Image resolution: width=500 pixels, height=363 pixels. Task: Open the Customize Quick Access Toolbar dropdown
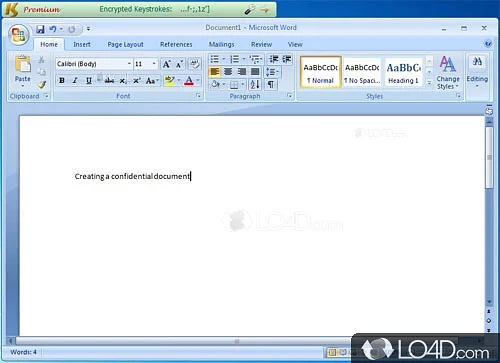click(x=88, y=29)
